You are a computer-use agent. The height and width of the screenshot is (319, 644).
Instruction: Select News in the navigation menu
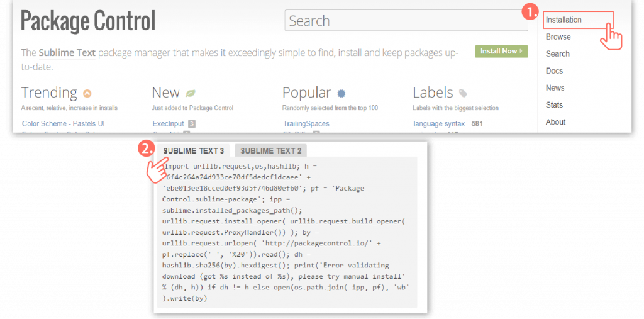(x=555, y=88)
